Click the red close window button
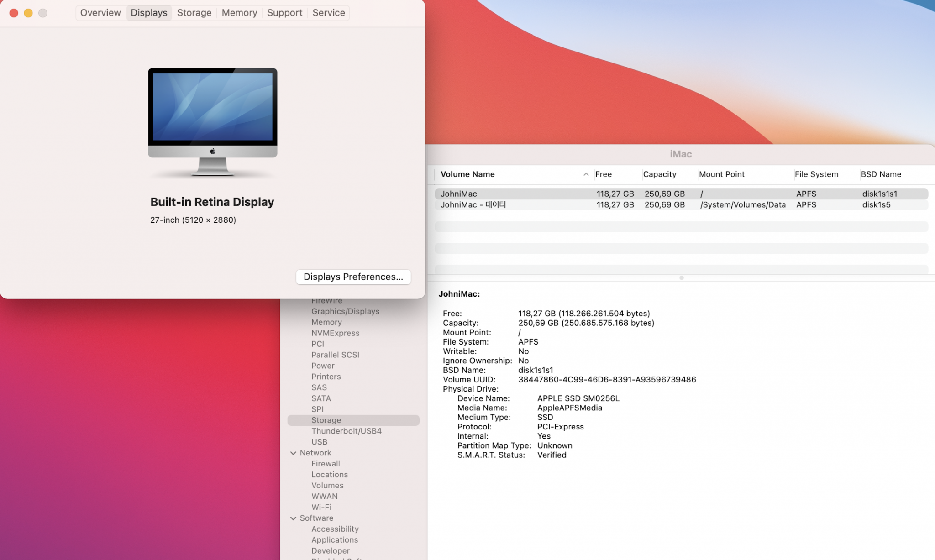 [x=14, y=13]
